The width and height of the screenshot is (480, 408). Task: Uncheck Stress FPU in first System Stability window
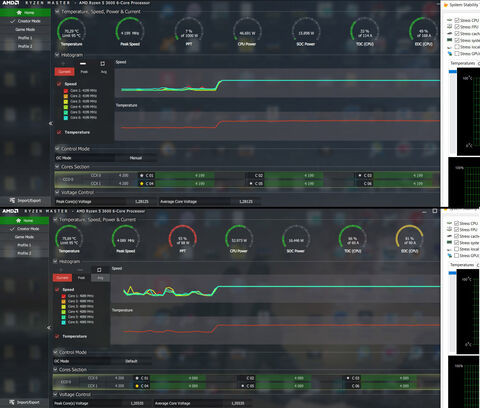click(x=457, y=27)
